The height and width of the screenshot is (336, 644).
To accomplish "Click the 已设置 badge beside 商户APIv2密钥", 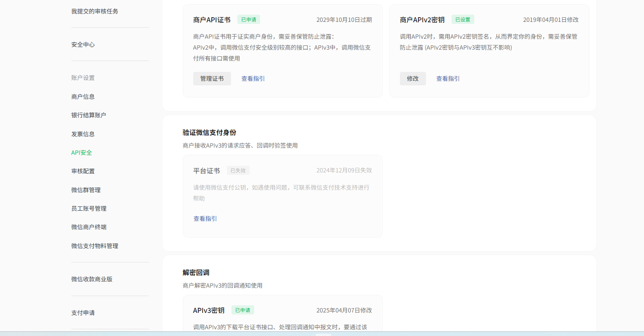I will (x=463, y=20).
